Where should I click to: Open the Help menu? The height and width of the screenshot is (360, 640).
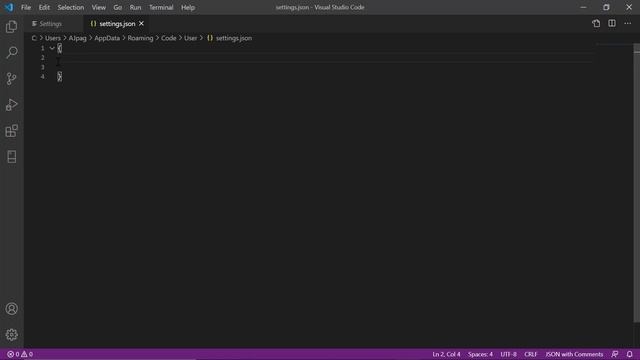(188, 7)
